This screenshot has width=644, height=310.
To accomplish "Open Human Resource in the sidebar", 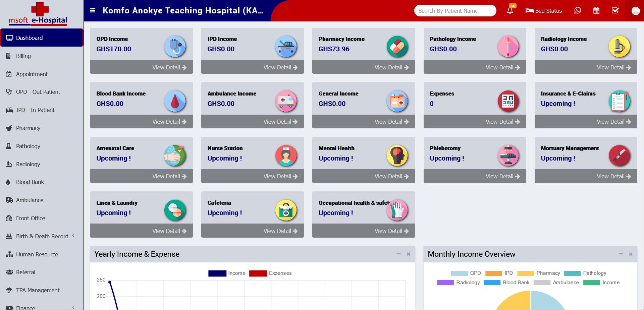I will [x=42, y=254].
